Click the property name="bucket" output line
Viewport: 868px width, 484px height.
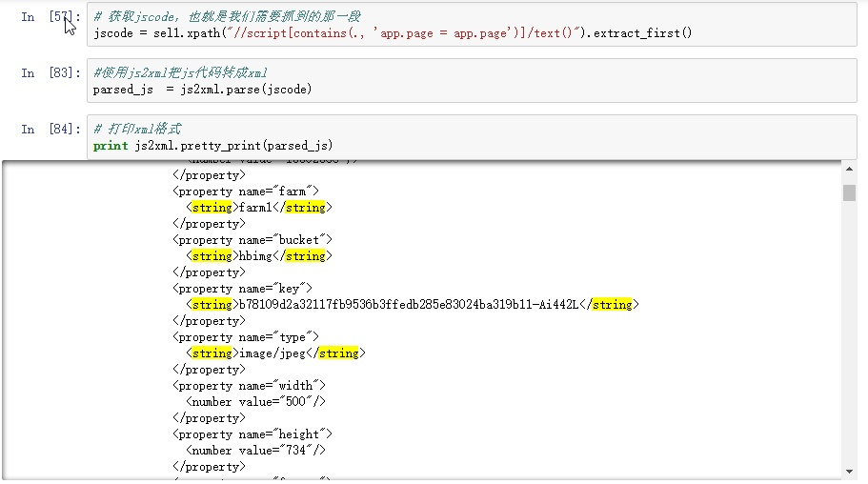point(252,240)
